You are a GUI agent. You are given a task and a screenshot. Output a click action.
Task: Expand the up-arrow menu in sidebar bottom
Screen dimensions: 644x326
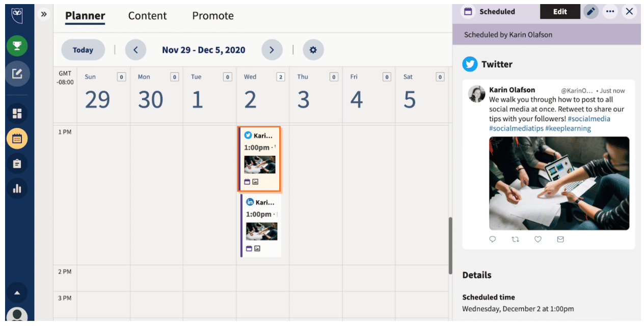tap(17, 293)
